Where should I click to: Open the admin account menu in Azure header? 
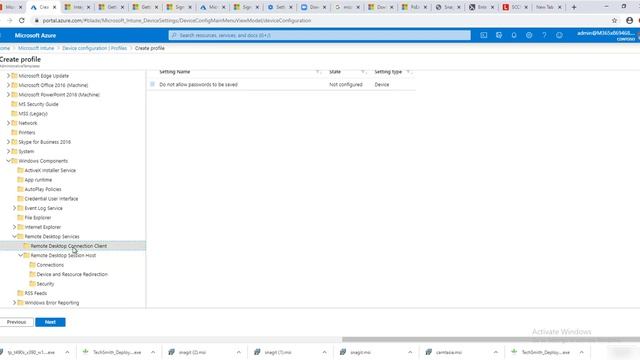coord(607,36)
